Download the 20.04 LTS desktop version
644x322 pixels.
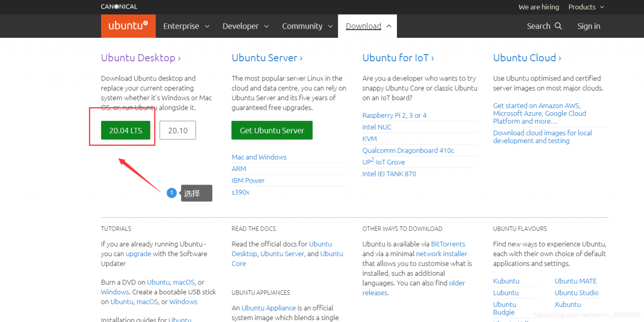tap(126, 130)
